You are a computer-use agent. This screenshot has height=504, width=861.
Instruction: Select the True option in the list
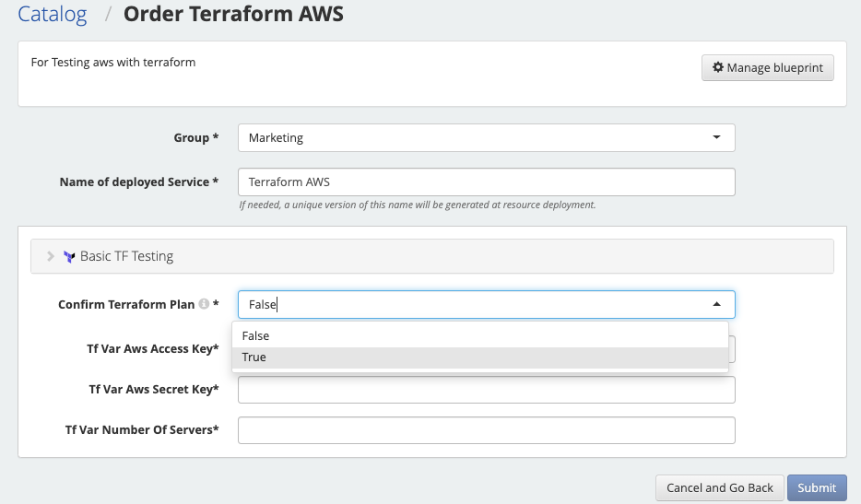[480, 357]
